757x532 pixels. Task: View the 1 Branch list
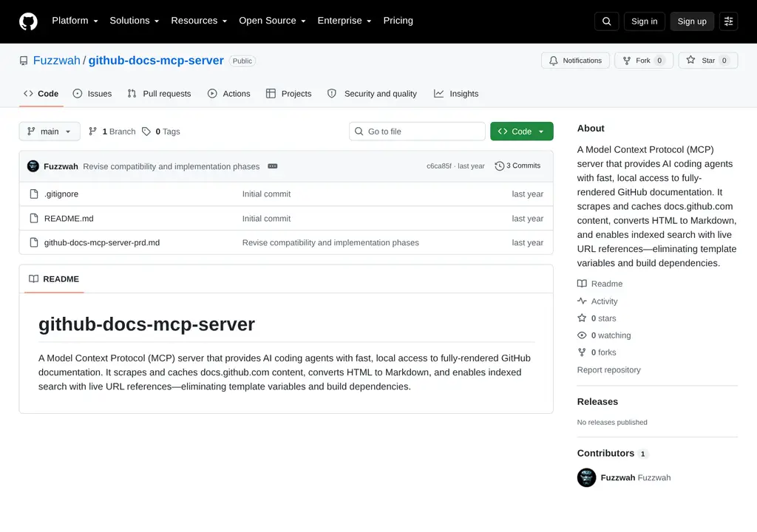pos(112,132)
